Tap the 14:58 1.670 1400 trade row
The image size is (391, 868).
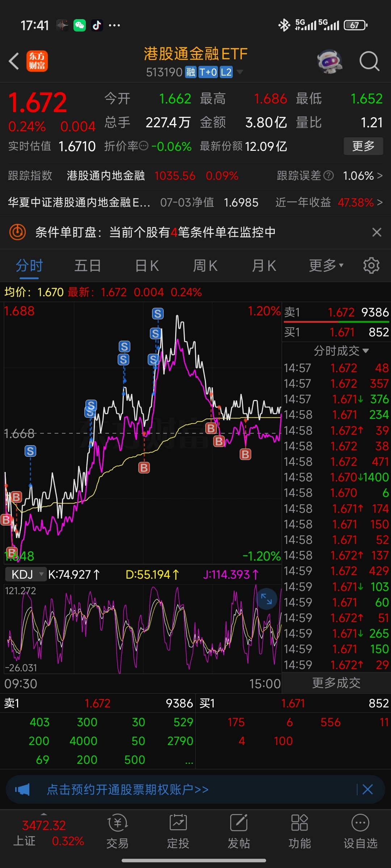click(x=336, y=477)
